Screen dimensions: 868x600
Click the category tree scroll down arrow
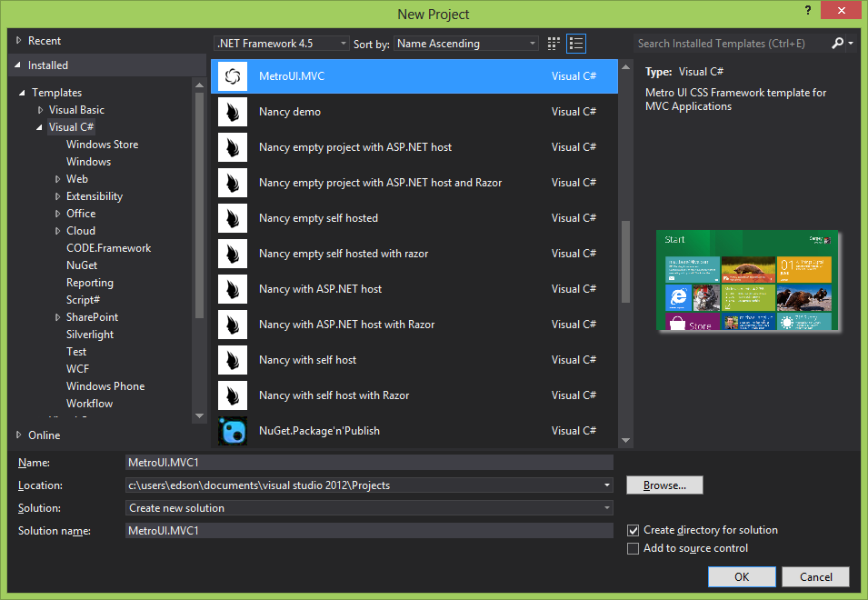point(199,416)
